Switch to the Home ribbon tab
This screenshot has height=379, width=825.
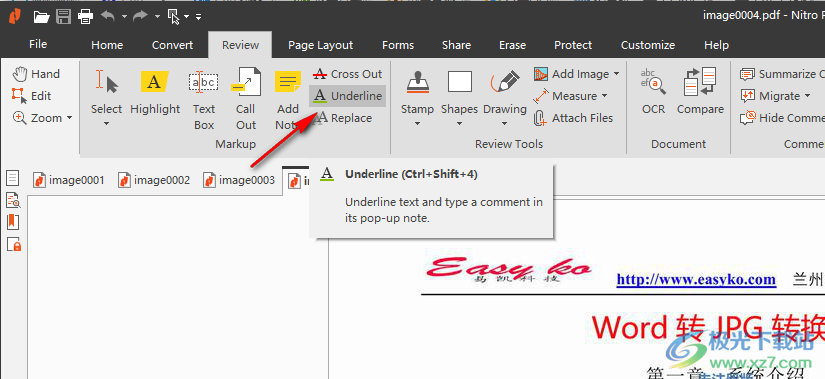pos(107,45)
